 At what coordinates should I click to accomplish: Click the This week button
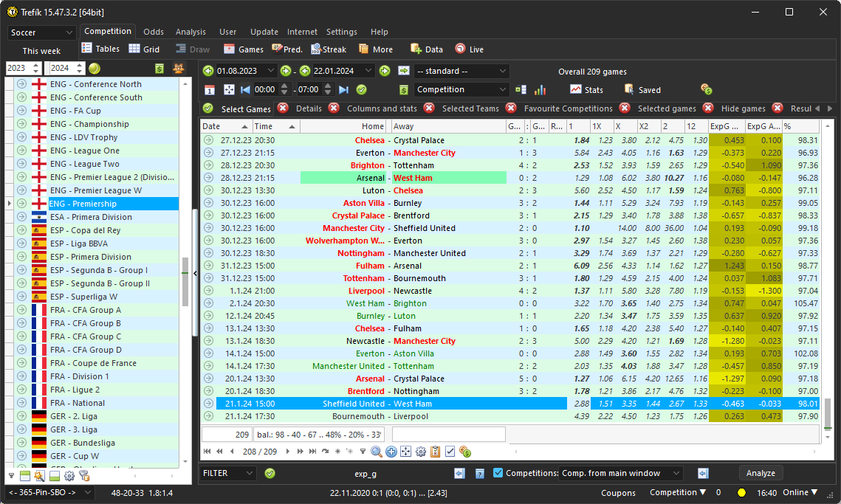point(41,51)
